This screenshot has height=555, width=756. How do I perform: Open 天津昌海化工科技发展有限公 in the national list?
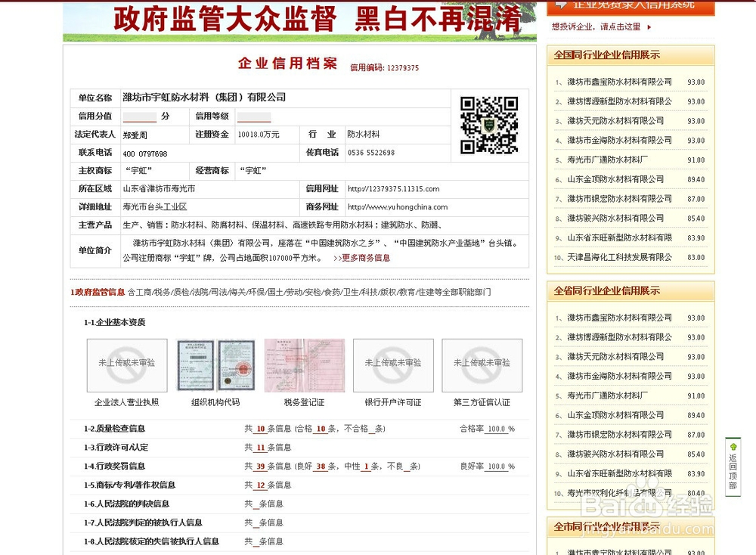[x=620, y=258]
